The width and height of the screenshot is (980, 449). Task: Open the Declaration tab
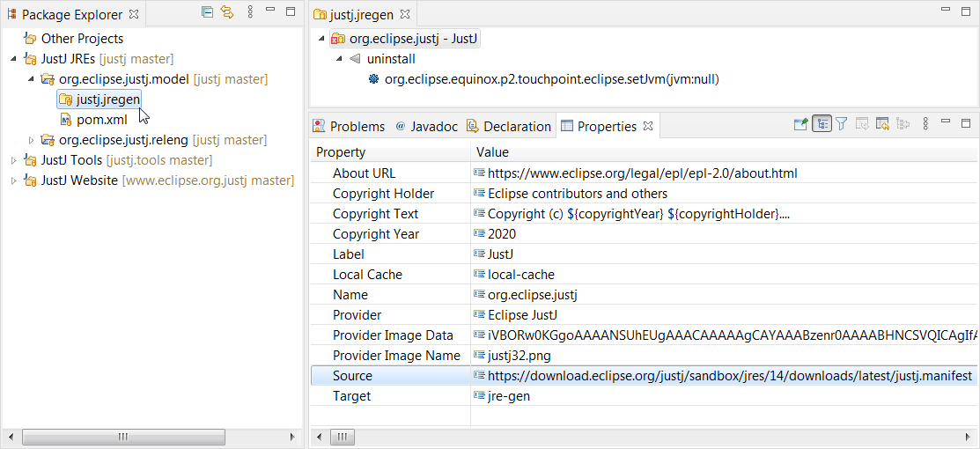[x=509, y=127]
